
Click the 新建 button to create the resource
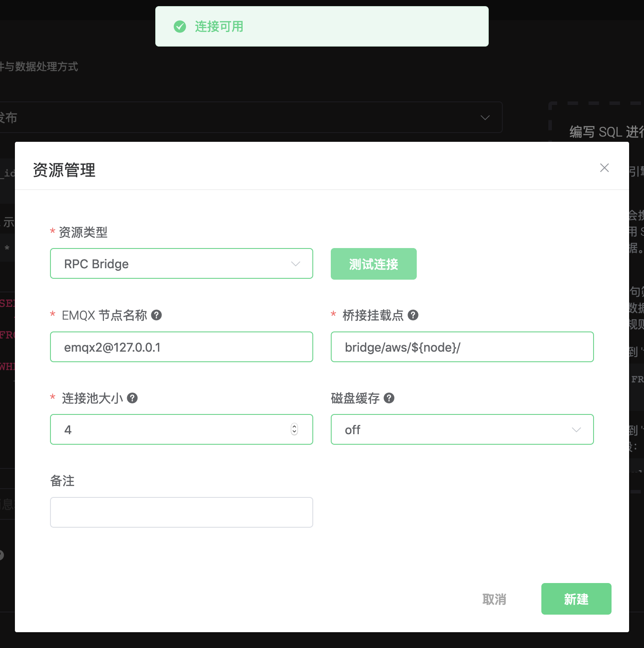click(576, 599)
